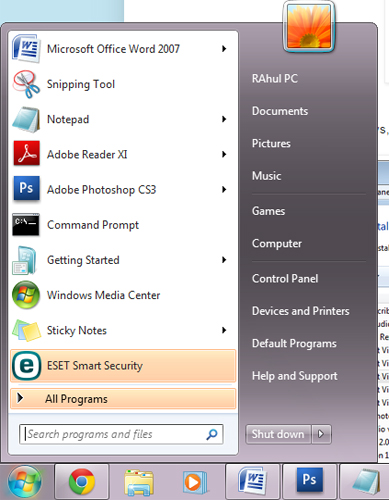Click the user account flower picture

tap(309, 27)
